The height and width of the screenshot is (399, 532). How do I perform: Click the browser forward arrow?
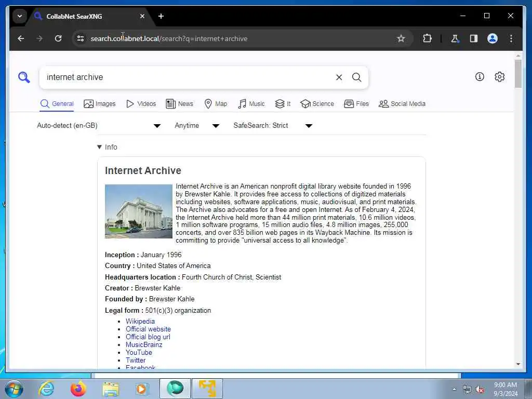[x=39, y=38]
